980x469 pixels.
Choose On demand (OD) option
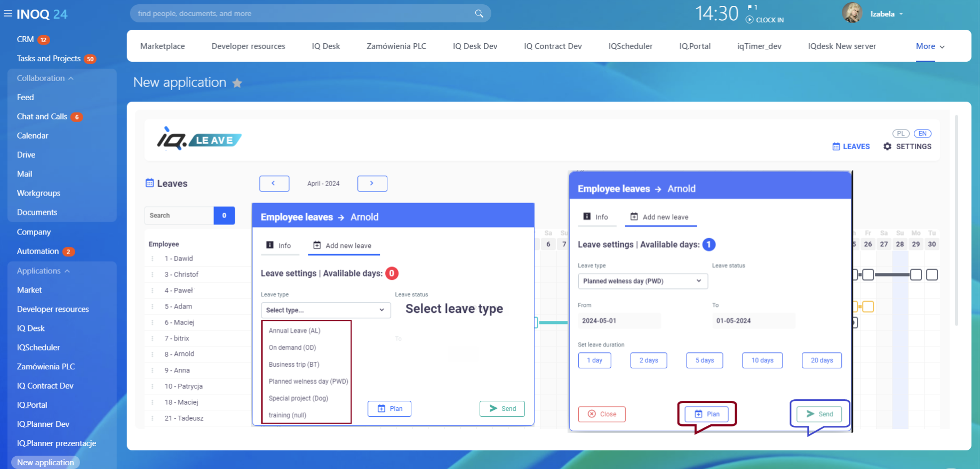292,347
